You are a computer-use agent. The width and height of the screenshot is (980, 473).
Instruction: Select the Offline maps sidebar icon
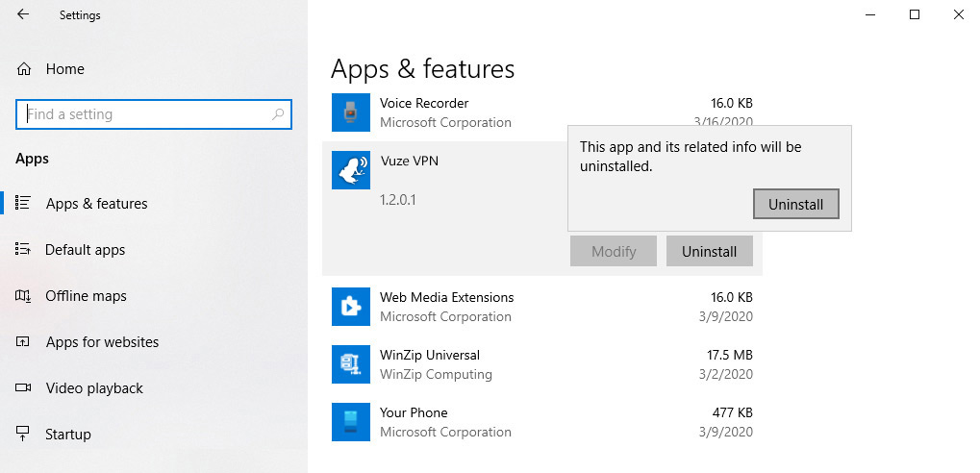[23, 295]
